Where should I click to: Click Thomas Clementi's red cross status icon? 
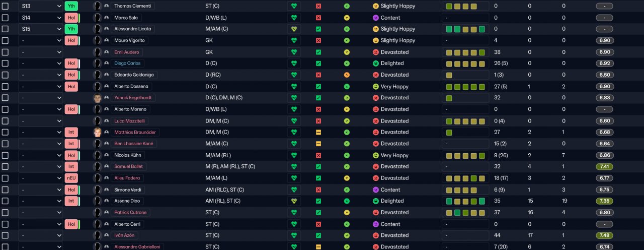318,6
